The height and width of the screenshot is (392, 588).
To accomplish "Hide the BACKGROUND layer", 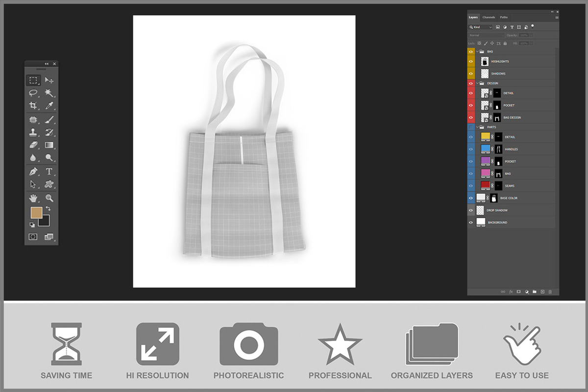I will pyautogui.click(x=471, y=222).
